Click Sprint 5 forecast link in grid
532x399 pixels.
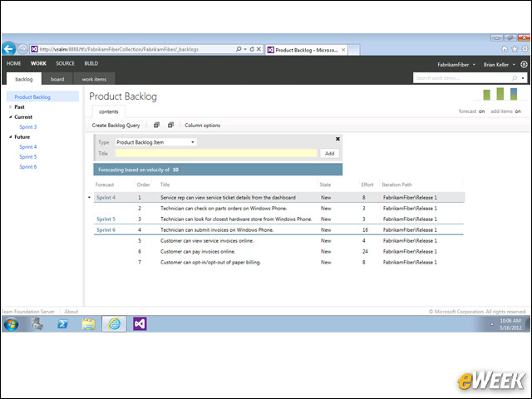click(106, 219)
